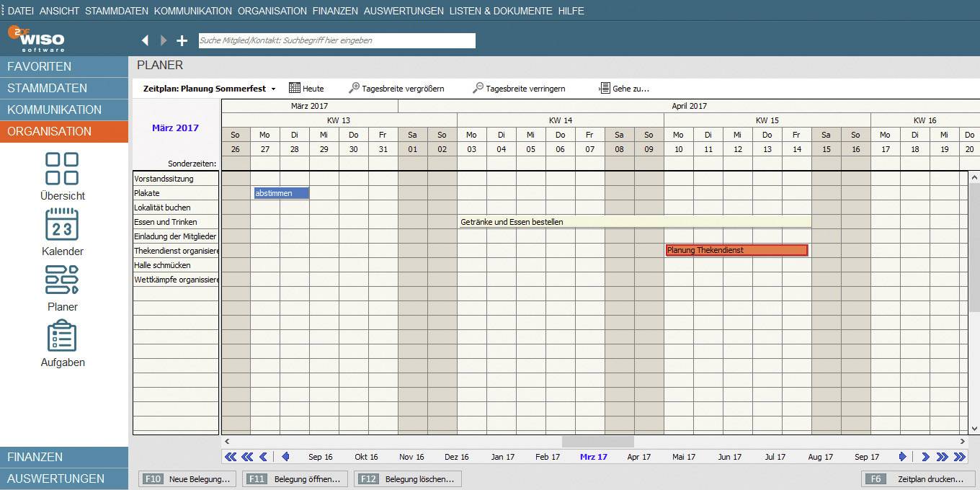Create entry with Neue Belegung button
Image resolution: width=980 pixels, height=490 pixels.
(186, 478)
